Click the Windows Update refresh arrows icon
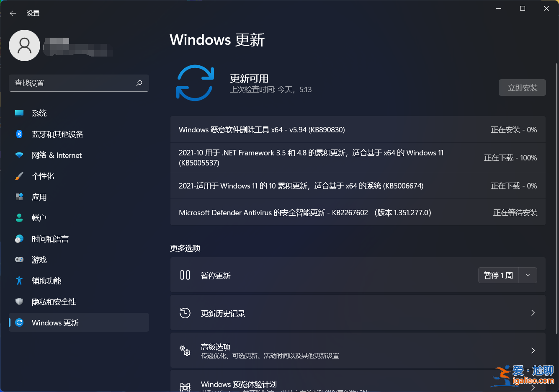Viewport: 559px width, 392px height. pos(195,83)
